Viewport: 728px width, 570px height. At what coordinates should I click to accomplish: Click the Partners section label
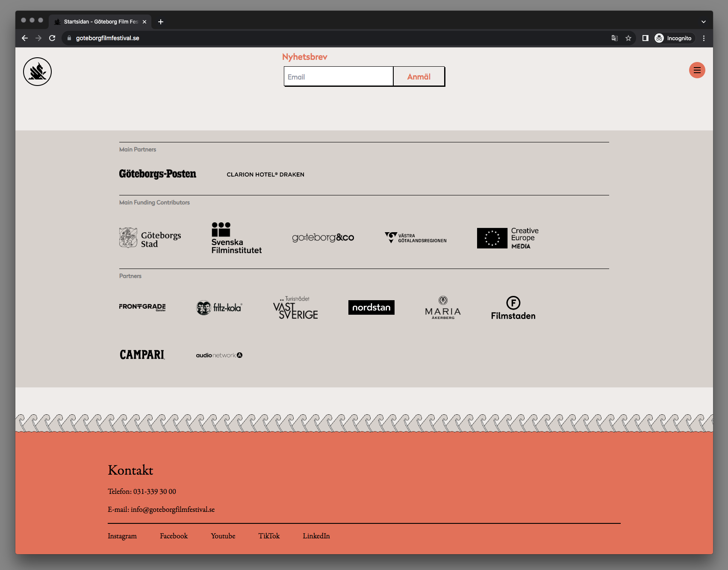(130, 276)
